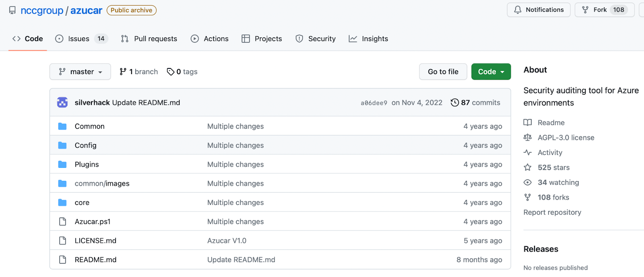Click the clock icon beside 87 commits
The height and width of the screenshot is (277, 644).
455,103
